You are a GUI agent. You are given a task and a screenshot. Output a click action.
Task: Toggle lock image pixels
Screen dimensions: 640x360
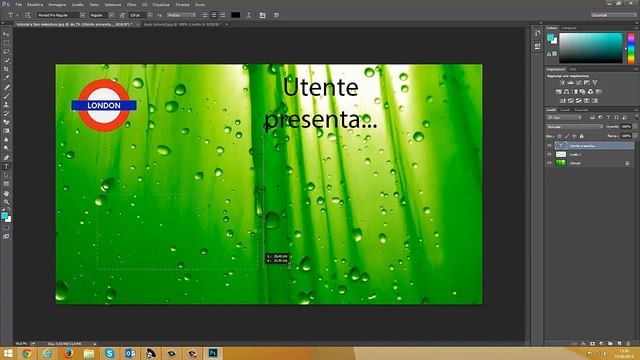pyautogui.click(x=567, y=136)
